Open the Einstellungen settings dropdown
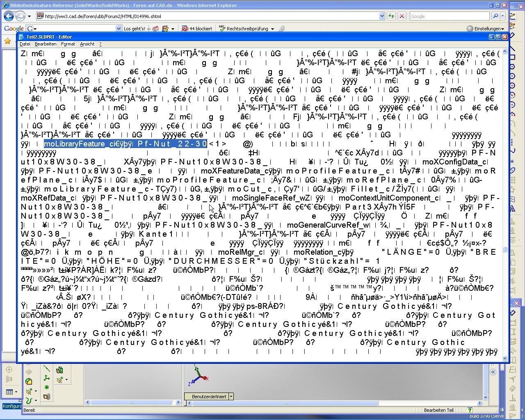Screen dimensions: 525x420 tap(486, 29)
